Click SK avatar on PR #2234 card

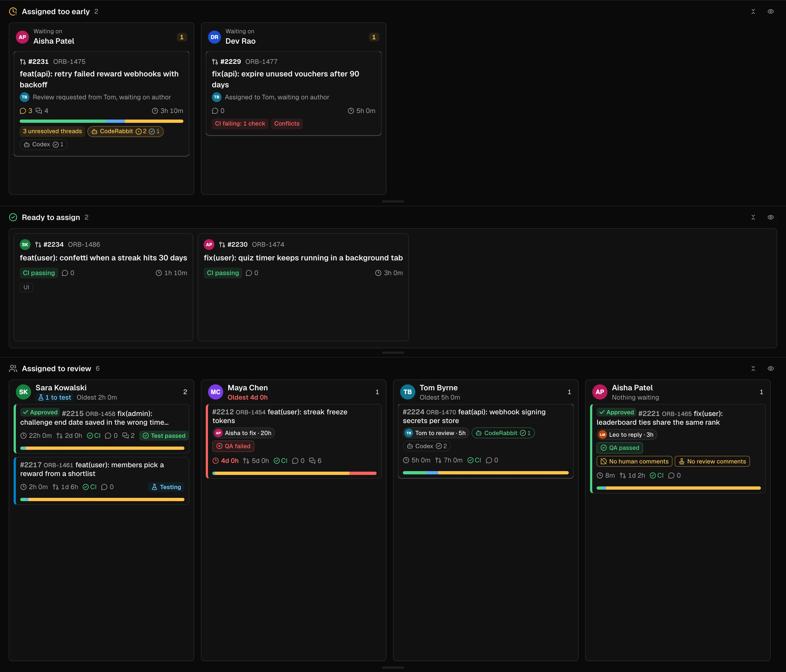click(x=25, y=245)
